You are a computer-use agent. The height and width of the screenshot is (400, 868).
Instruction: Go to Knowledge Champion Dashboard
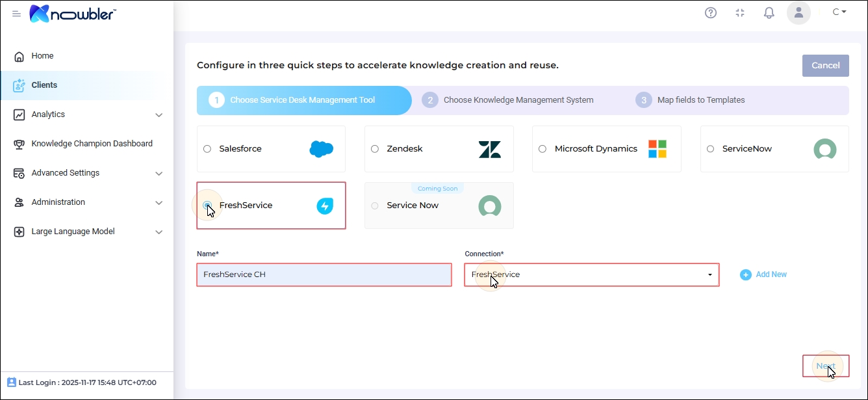coord(92,144)
